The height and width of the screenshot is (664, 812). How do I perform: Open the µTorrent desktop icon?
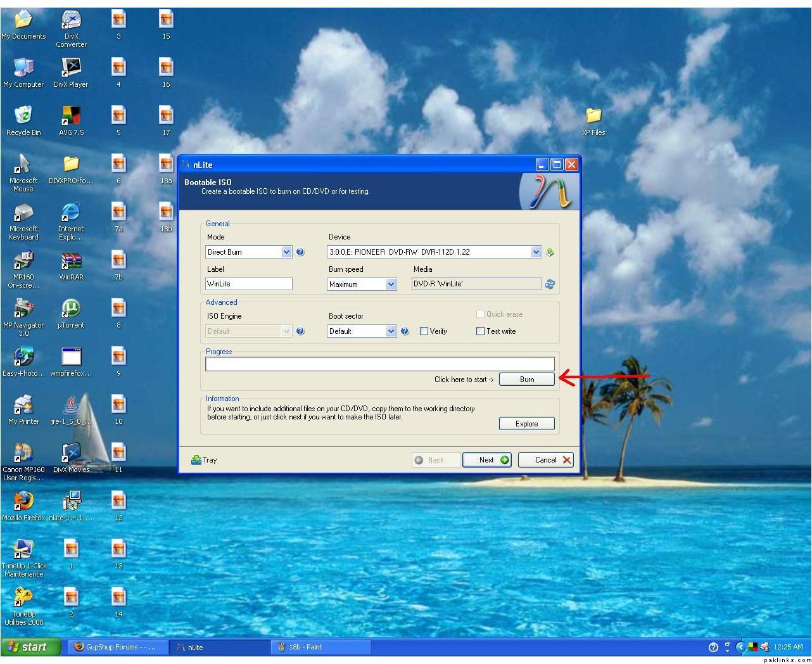pyautogui.click(x=71, y=310)
